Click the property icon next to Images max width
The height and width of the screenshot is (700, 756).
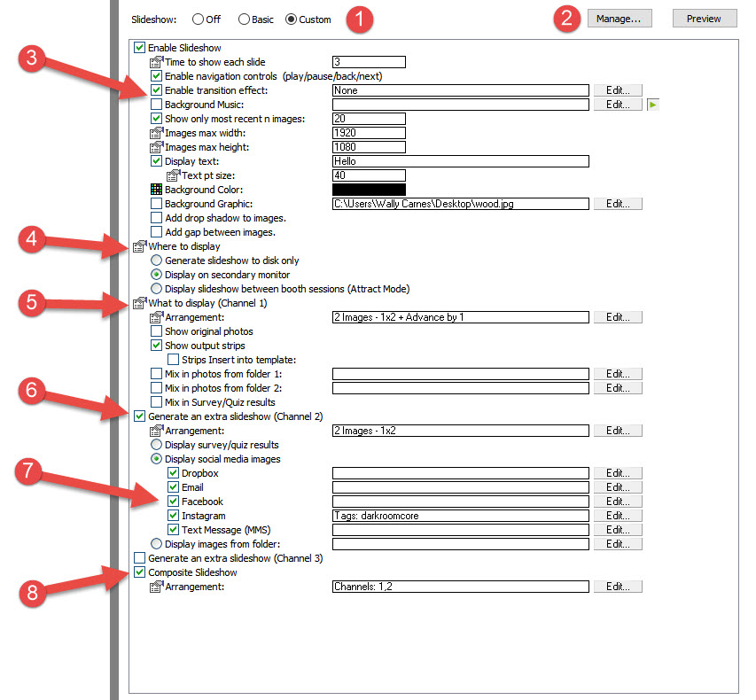pyautogui.click(x=156, y=133)
